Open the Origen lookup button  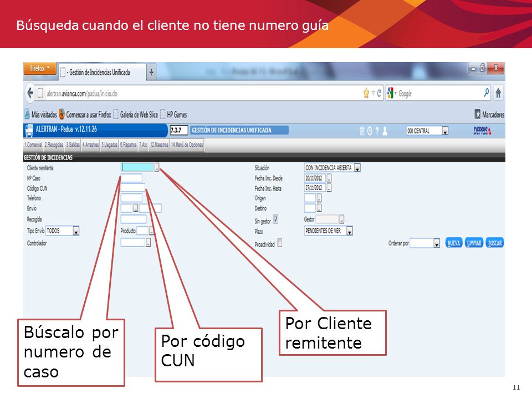point(319,198)
